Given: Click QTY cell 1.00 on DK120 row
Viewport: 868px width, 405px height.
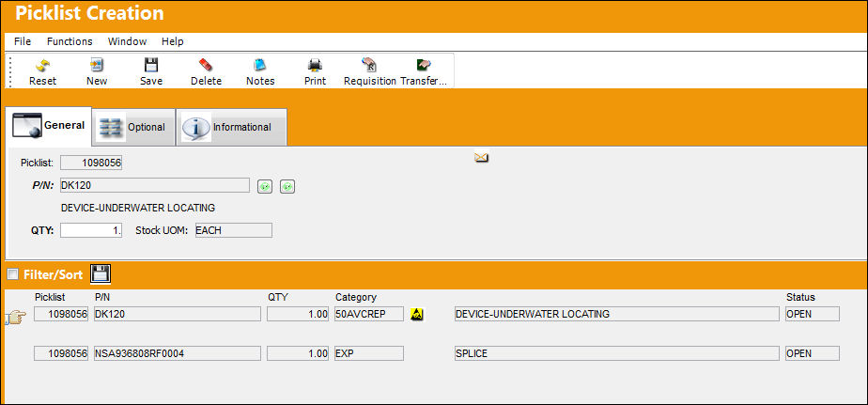Looking at the screenshot, I should [298, 314].
